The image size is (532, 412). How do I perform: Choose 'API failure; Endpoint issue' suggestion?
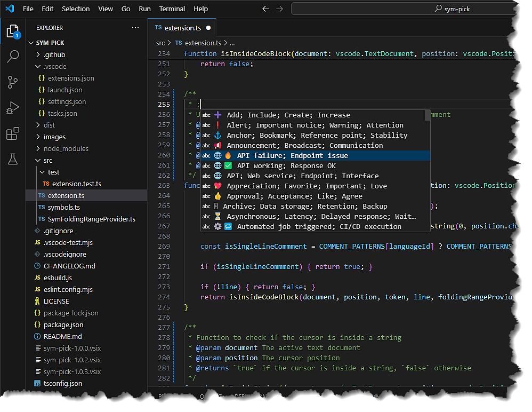tap(292, 155)
